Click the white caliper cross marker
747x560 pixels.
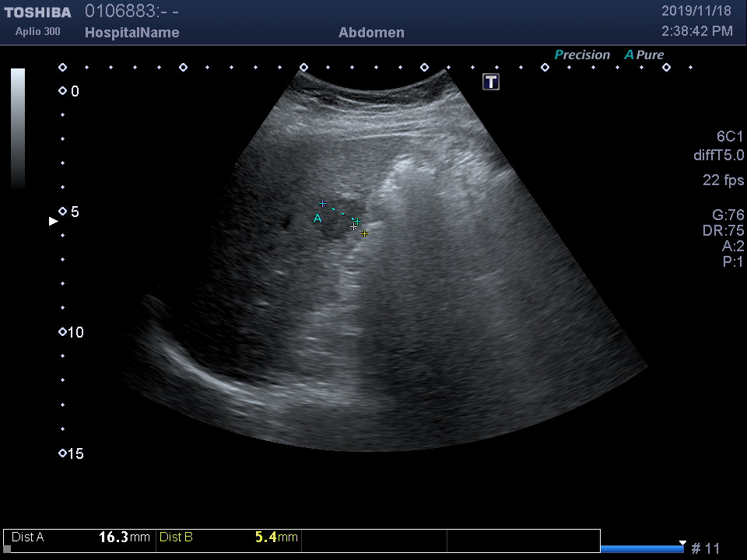[x=354, y=226]
